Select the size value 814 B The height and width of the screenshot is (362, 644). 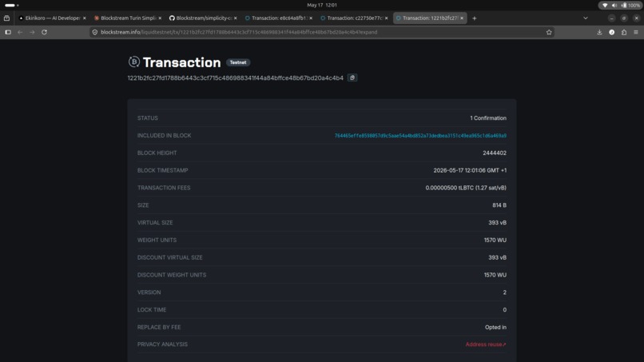(x=499, y=205)
